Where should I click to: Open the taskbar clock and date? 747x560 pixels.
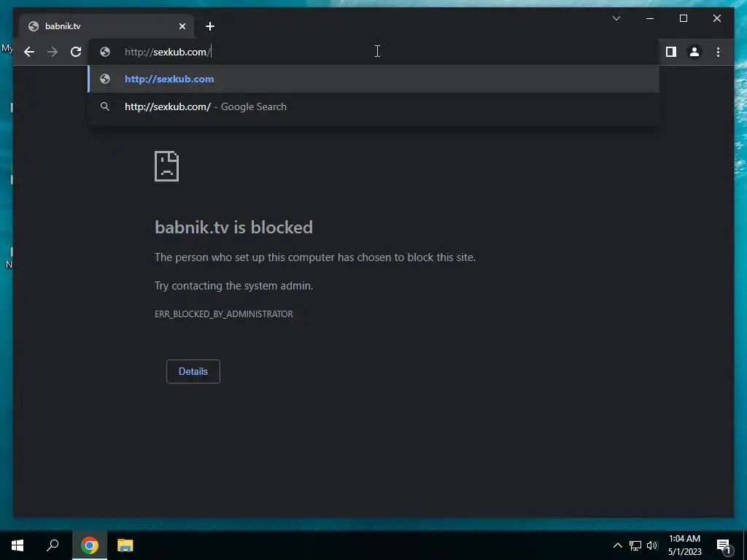click(684, 545)
